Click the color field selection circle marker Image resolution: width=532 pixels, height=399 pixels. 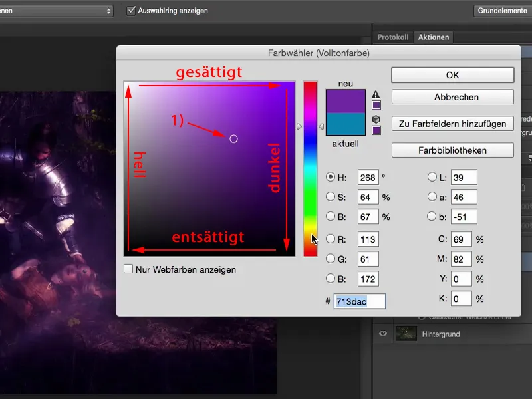pos(233,139)
